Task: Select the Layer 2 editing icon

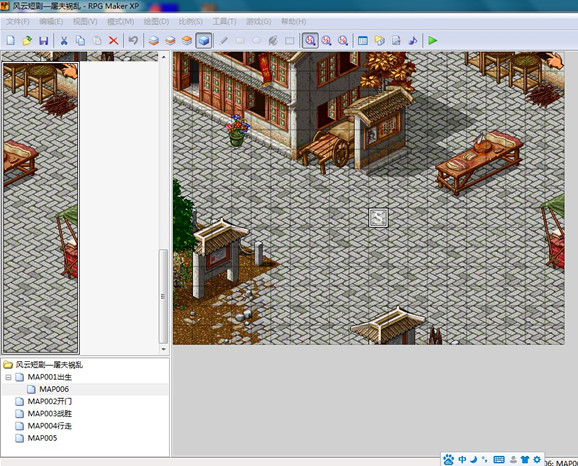Action: coord(170,40)
